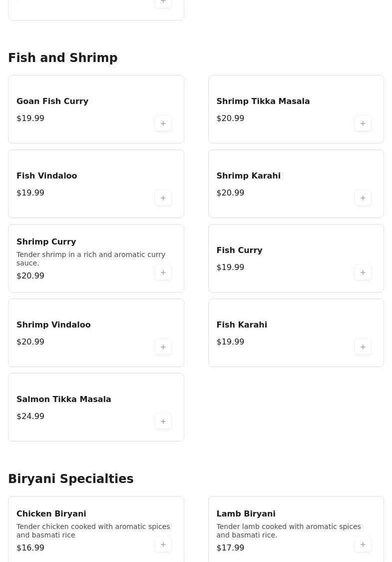Viewport: 392px width, 562px height.
Task: Add Shrimp Curry to the order
Action: [163, 272]
